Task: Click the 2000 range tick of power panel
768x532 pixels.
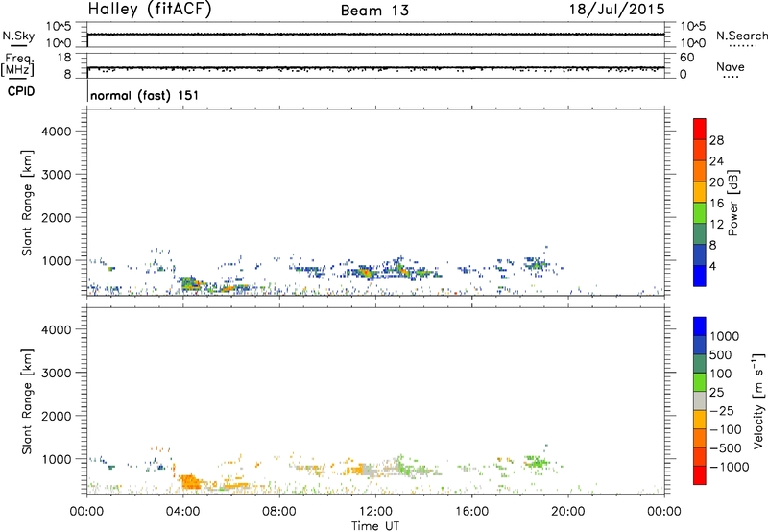Action: [x=56, y=217]
